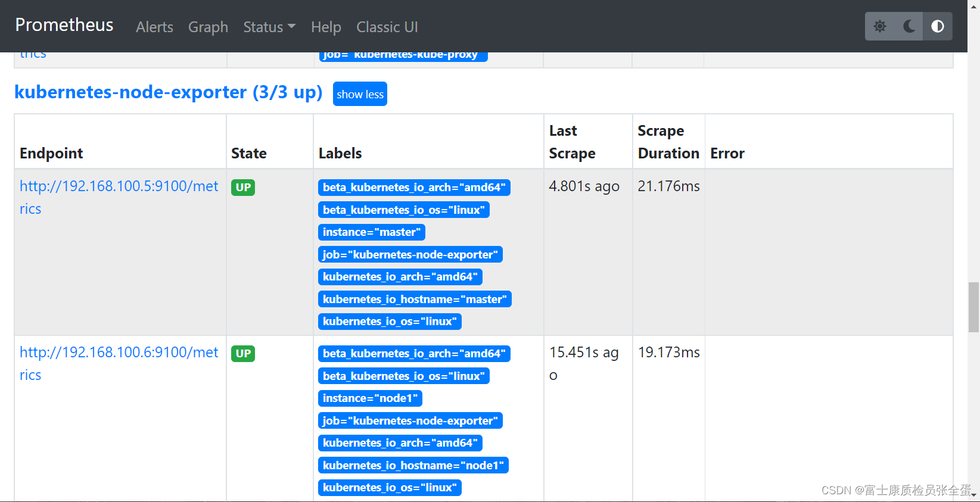Click label kubernetes_io_hostname="node1"
Image resolution: width=980 pixels, height=502 pixels.
[413, 465]
